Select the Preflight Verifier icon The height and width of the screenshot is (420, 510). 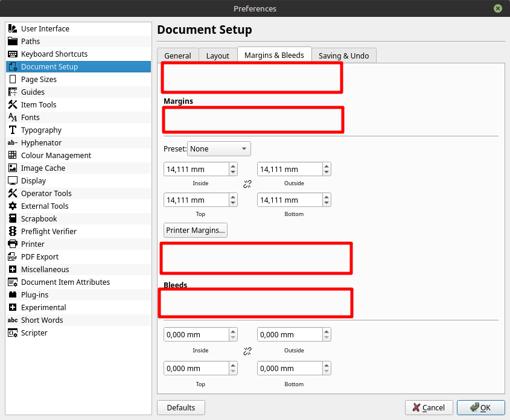[12, 232]
